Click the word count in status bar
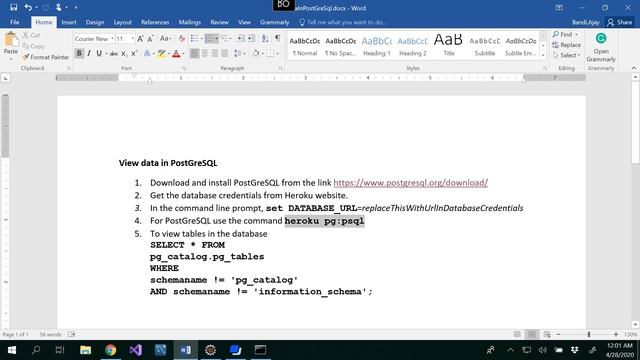640x360 pixels. coord(50,334)
